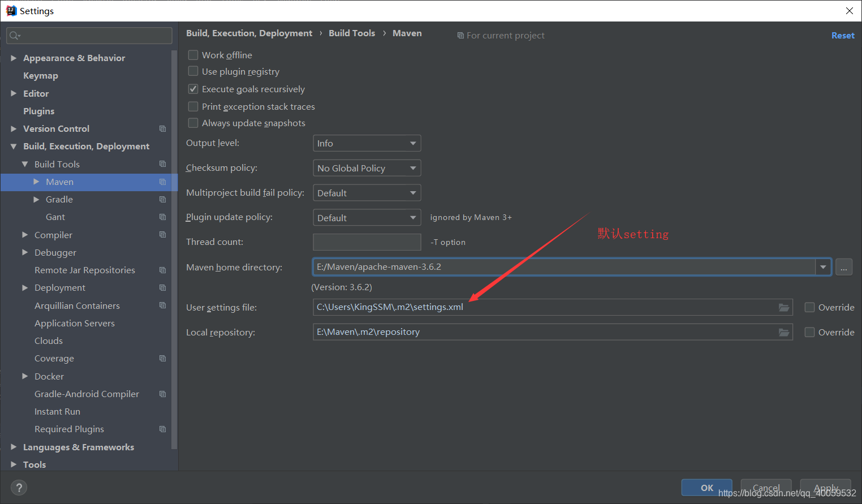Toggle Override for Local repository
This screenshot has width=862, height=504.
809,332
